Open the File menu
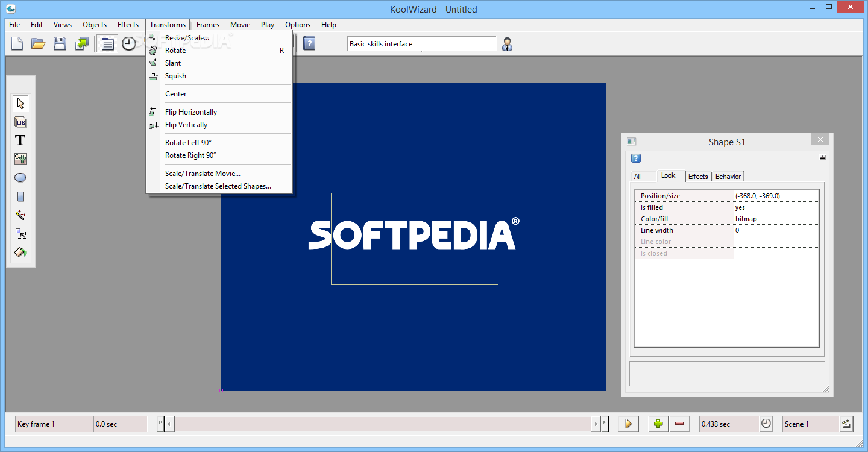This screenshot has height=452, width=868. pyautogui.click(x=14, y=25)
